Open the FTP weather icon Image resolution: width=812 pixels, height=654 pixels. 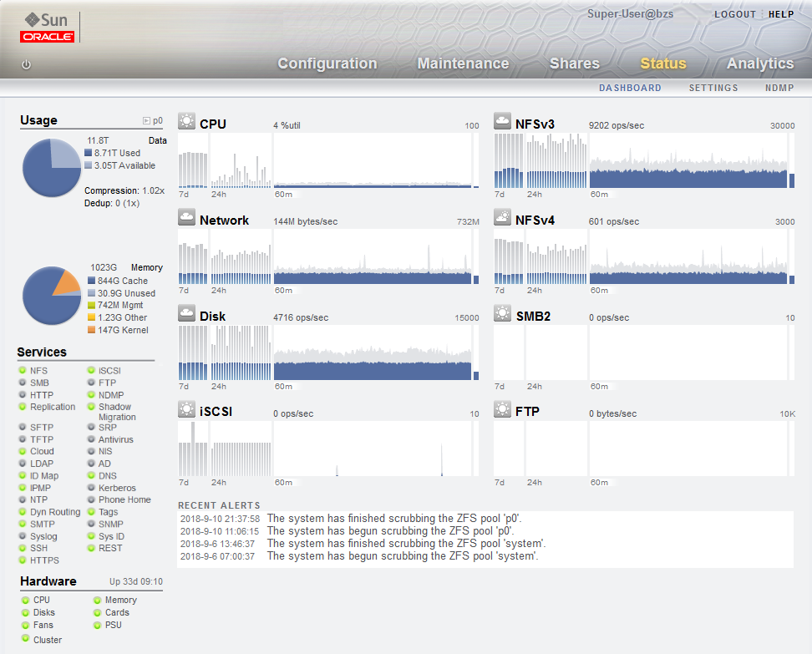point(502,409)
